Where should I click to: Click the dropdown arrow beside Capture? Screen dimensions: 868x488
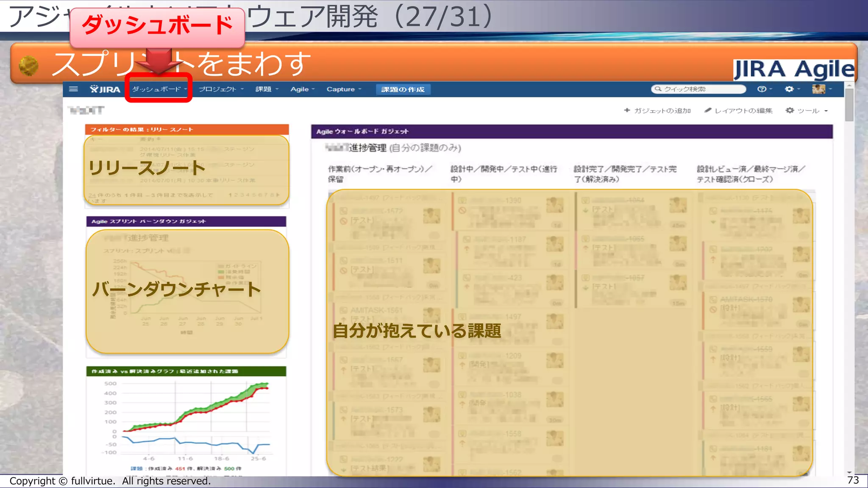[x=360, y=89]
